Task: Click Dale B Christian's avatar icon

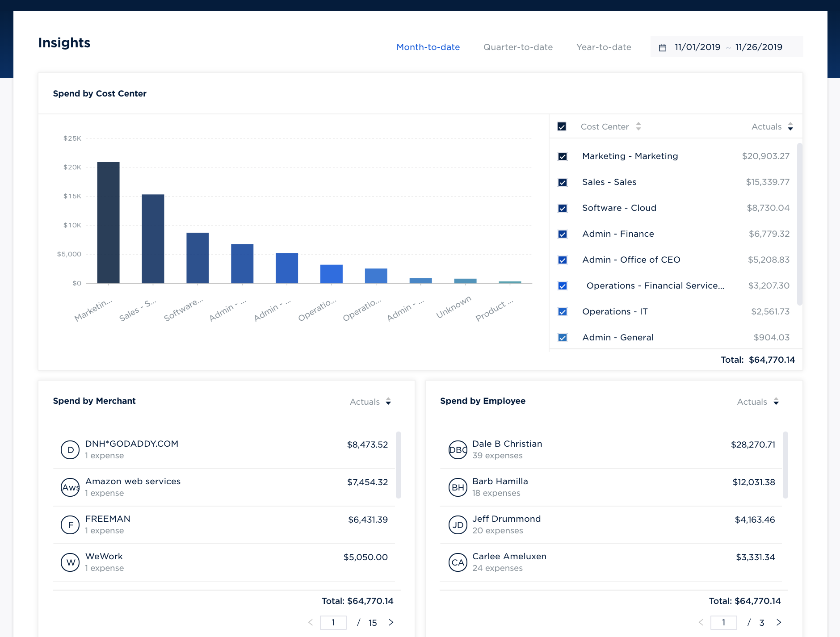Action: pyautogui.click(x=458, y=450)
